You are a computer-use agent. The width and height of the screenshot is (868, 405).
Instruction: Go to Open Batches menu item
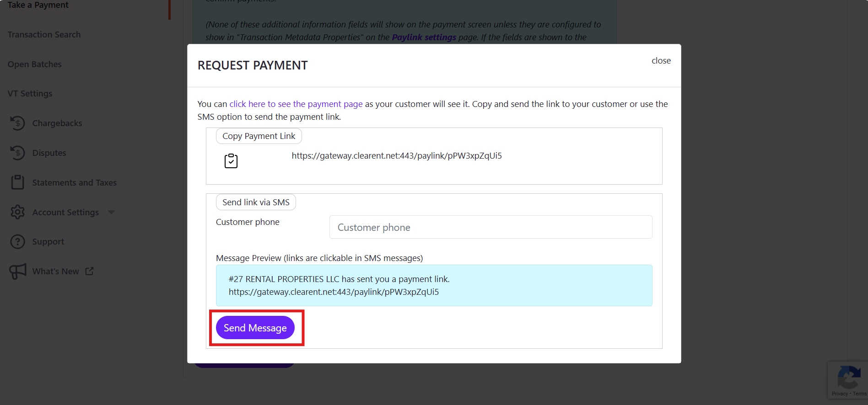point(34,64)
